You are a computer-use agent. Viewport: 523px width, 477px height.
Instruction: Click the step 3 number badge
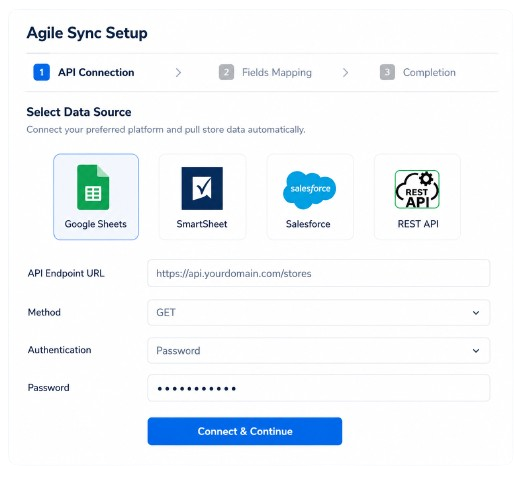[x=387, y=72]
